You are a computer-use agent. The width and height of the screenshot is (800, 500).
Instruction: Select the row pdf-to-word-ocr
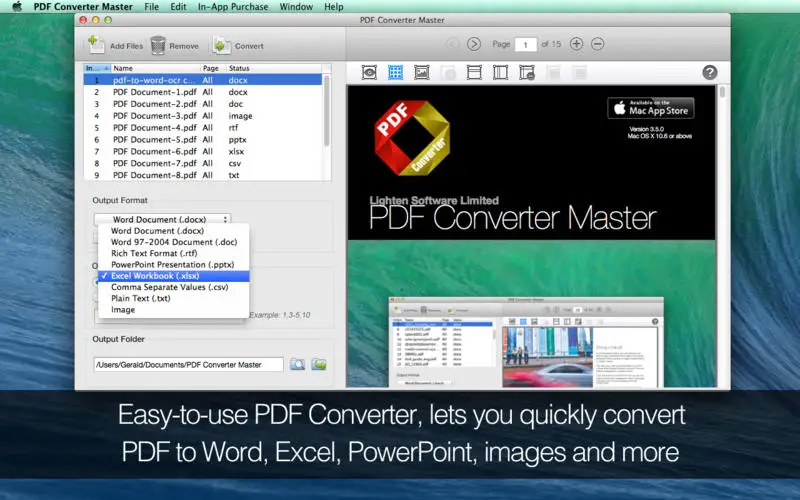click(203, 80)
